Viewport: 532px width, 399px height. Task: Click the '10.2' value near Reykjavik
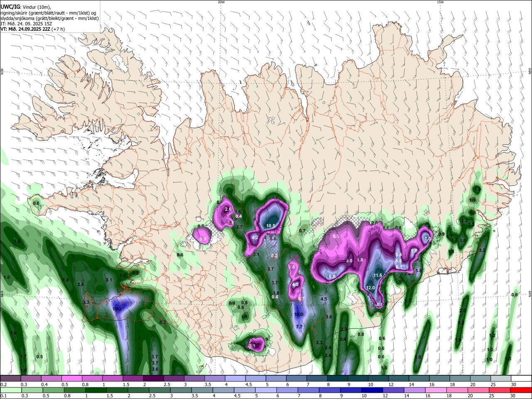pyautogui.click(x=117, y=309)
